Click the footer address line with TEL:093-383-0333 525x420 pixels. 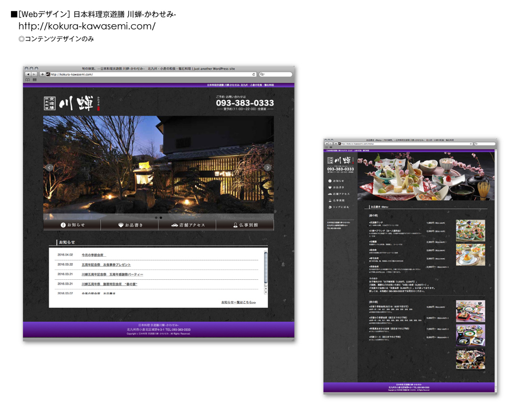tap(159, 330)
